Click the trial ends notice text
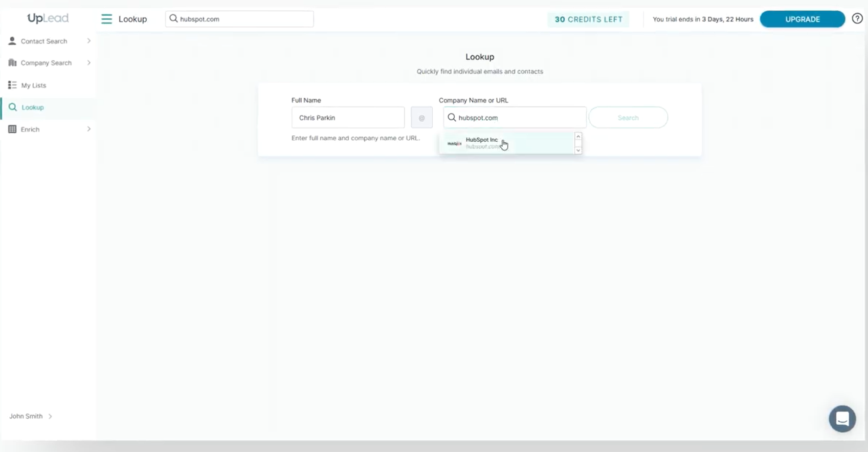The image size is (868, 452). tap(703, 20)
